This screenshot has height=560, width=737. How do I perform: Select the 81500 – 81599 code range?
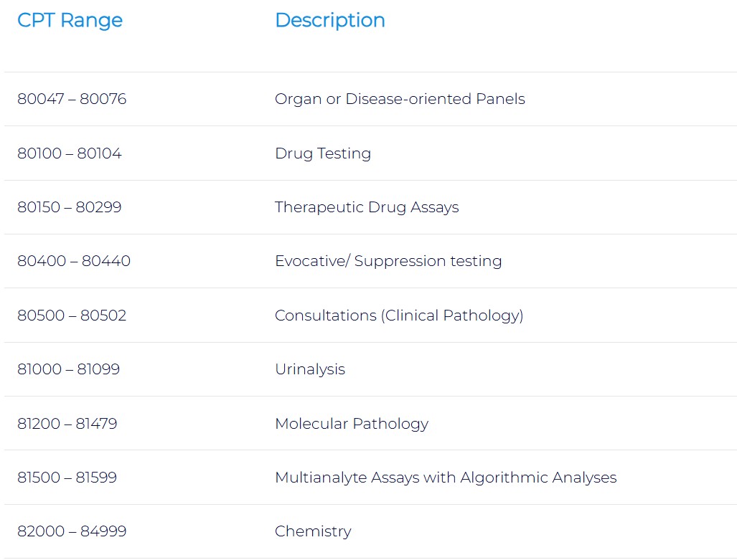pos(67,478)
